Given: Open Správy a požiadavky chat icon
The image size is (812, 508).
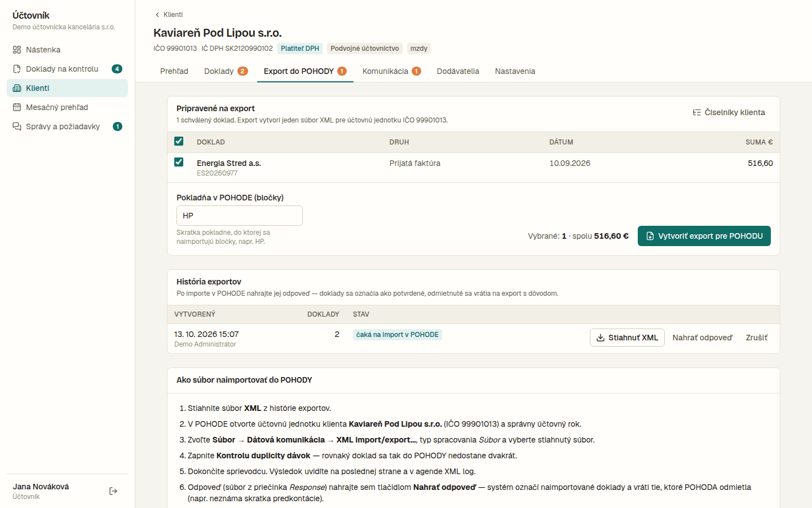Looking at the screenshot, I should tap(17, 126).
